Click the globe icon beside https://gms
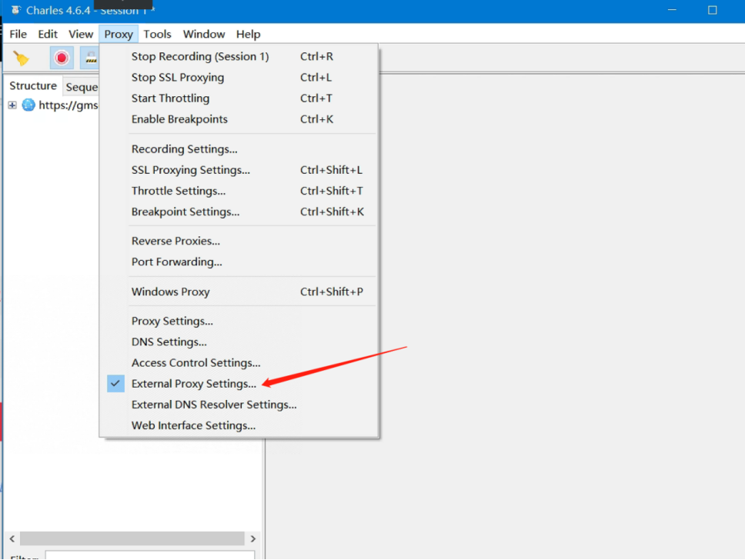745x560 pixels. [x=28, y=105]
